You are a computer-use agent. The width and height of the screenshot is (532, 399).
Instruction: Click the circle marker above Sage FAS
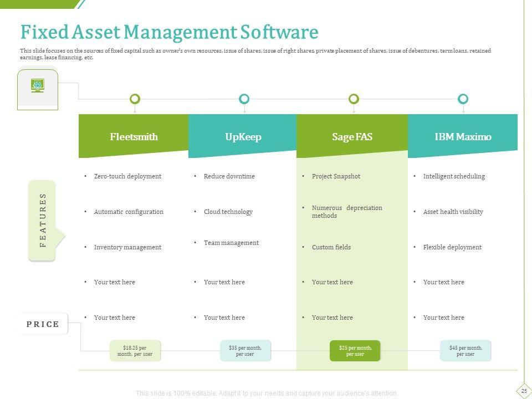tap(354, 99)
